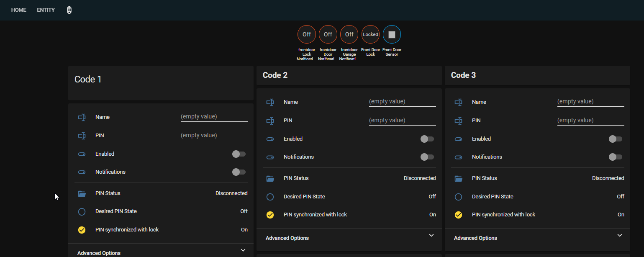Click frontdoor Lock Notifications Off badge
This screenshot has height=257, width=644.
tap(307, 34)
